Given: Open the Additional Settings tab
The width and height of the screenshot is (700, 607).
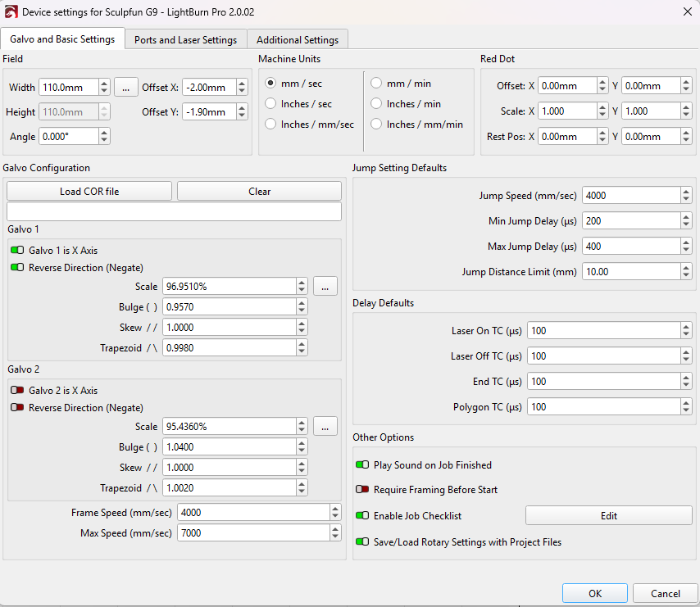Looking at the screenshot, I should [x=298, y=39].
